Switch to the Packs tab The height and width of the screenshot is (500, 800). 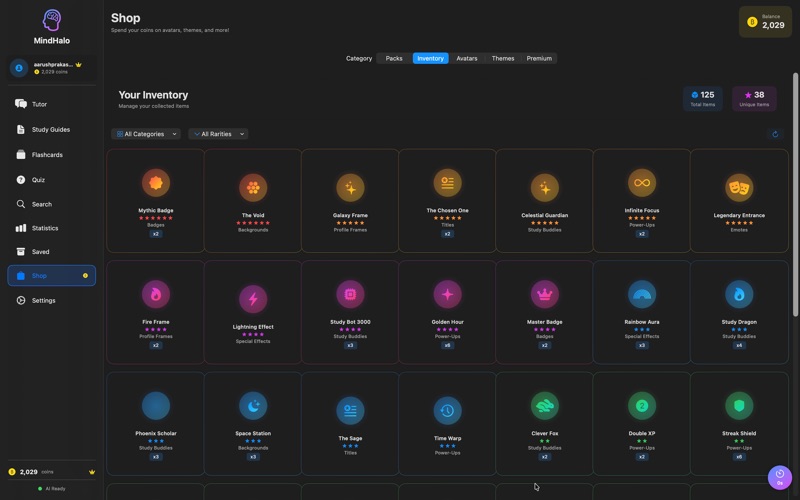click(394, 59)
